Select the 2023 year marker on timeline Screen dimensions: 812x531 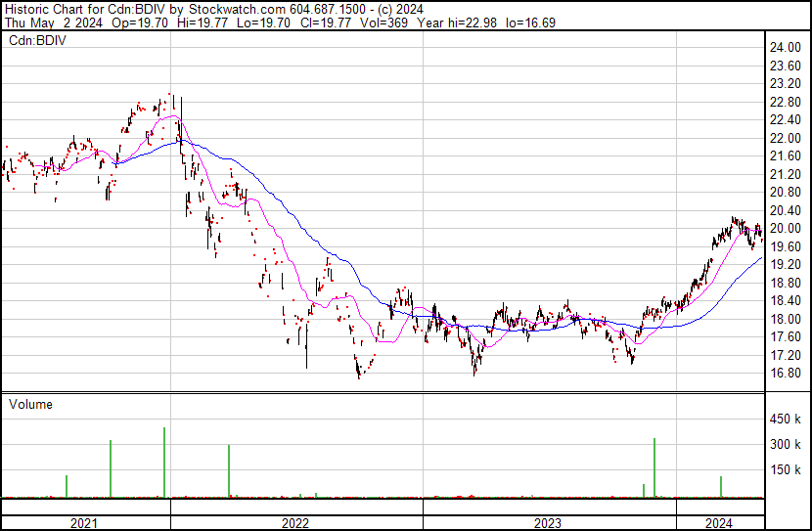point(548,523)
